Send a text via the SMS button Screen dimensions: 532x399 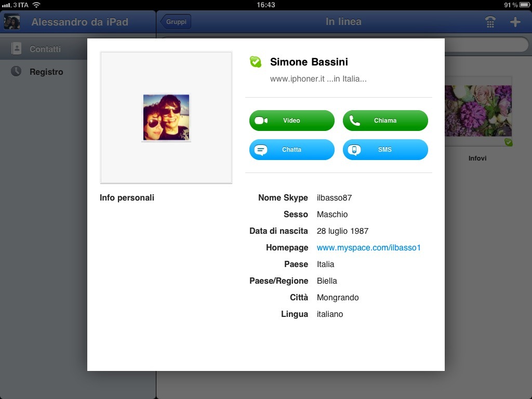pos(385,150)
